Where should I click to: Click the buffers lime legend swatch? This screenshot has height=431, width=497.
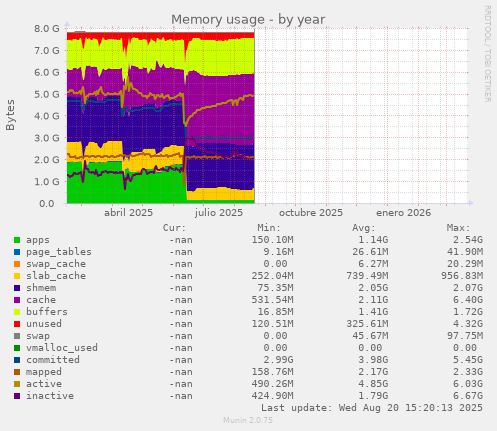17,312
